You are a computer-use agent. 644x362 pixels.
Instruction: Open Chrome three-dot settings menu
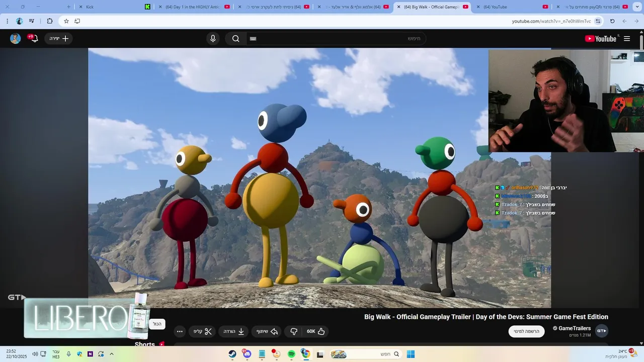pos(7,21)
